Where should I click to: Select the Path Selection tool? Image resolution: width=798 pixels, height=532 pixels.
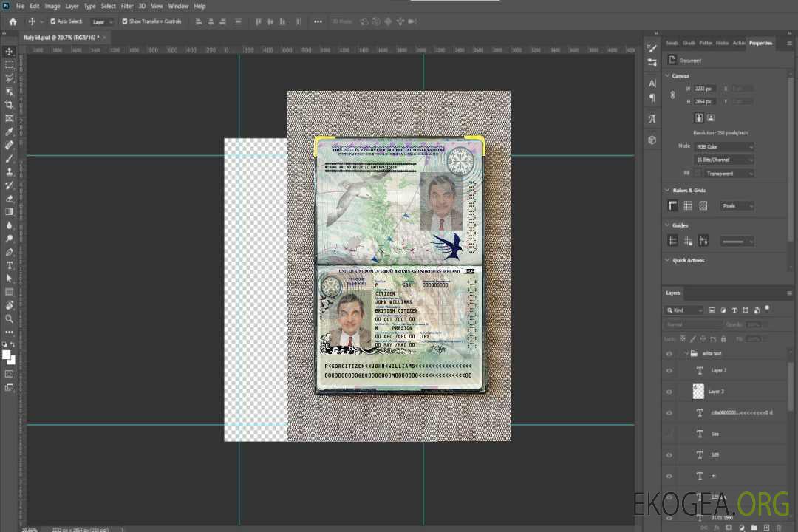click(x=9, y=279)
